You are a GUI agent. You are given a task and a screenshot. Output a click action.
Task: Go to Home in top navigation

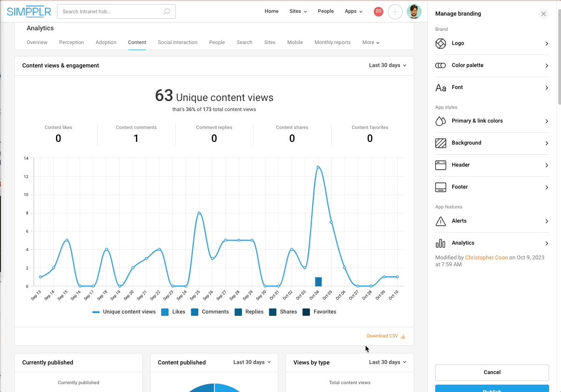coord(271,11)
